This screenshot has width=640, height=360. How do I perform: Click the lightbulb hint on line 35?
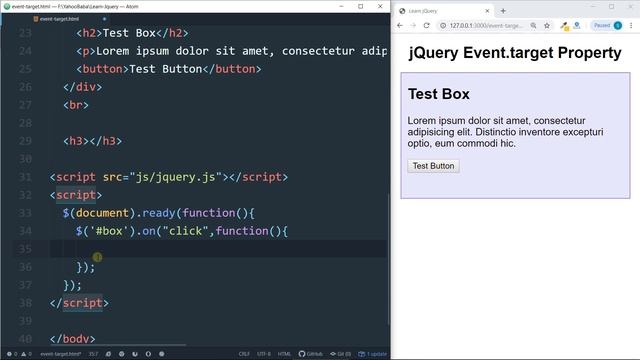click(97, 257)
